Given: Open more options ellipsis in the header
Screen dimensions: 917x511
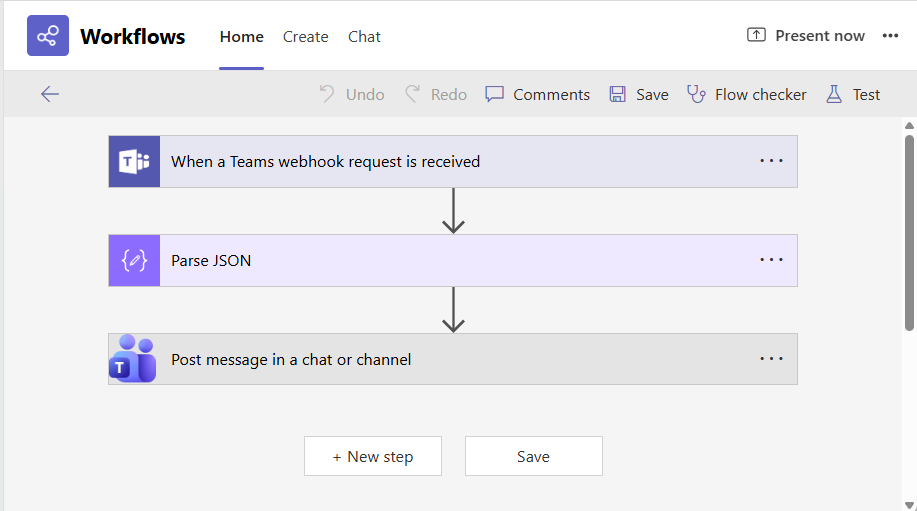Looking at the screenshot, I should coord(890,36).
